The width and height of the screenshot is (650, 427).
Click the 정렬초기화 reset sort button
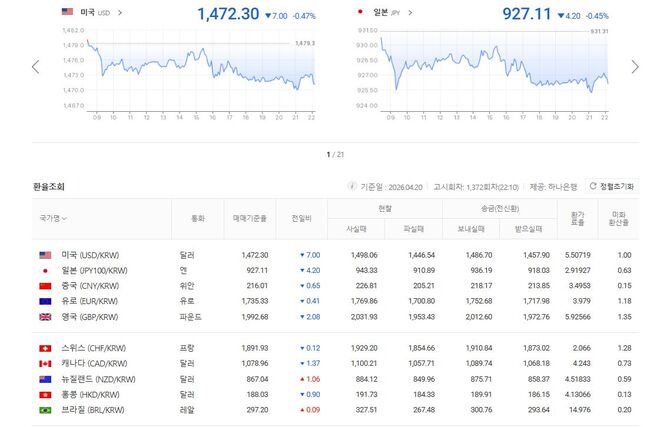coord(610,186)
